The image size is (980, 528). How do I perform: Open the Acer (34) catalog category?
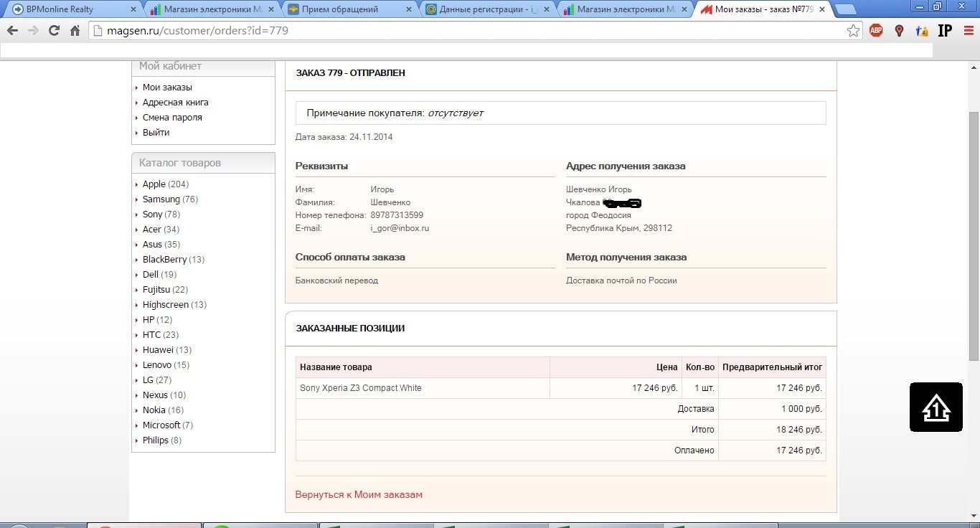161,230
